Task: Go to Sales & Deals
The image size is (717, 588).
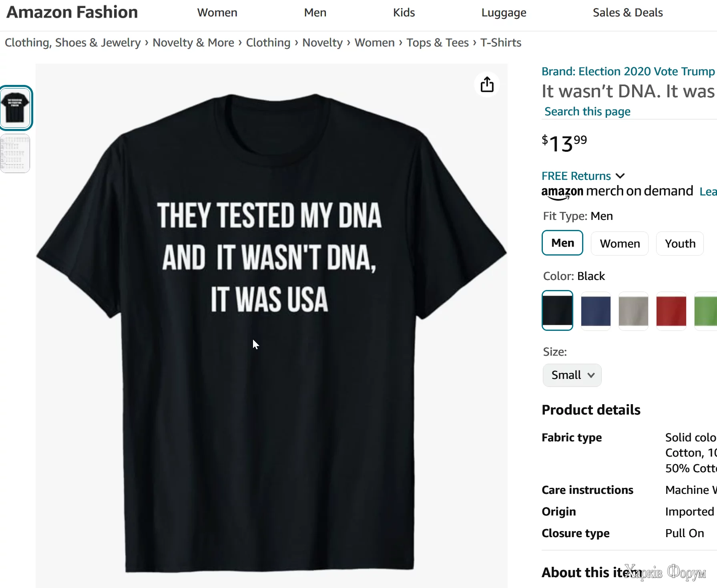Action: 627,13
